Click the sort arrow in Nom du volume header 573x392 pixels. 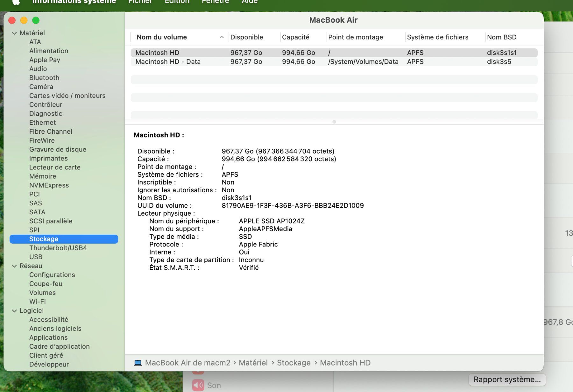click(222, 37)
